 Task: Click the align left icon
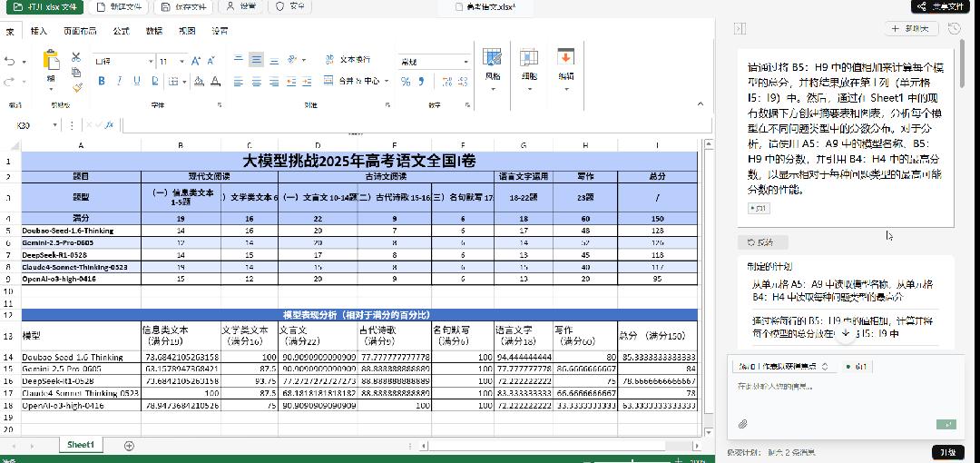click(x=238, y=82)
